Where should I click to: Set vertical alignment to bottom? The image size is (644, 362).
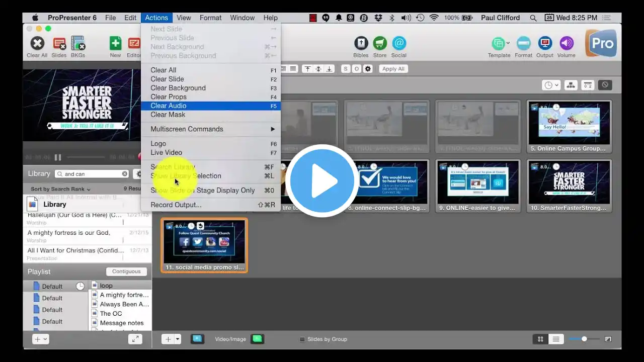click(329, 69)
